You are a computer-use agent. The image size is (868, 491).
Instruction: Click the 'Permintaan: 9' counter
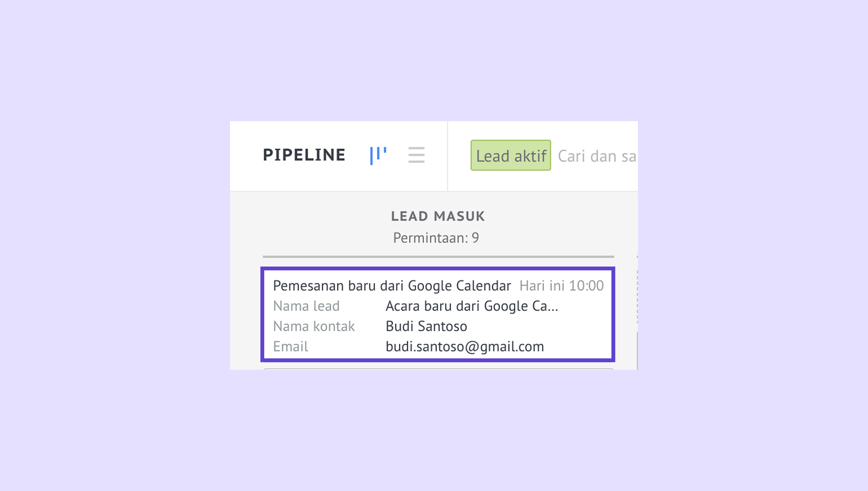(x=436, y=238)
